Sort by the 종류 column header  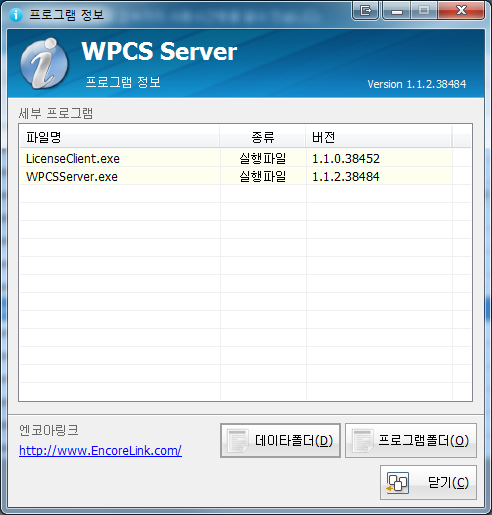tap(263, 137)
